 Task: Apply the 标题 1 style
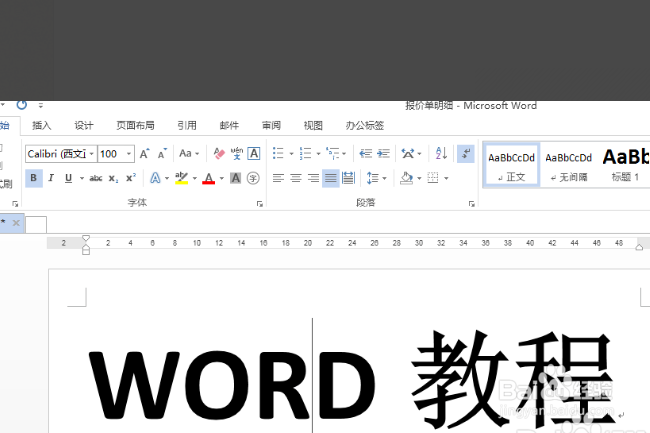pyautogui.click(x=625, y=166)
